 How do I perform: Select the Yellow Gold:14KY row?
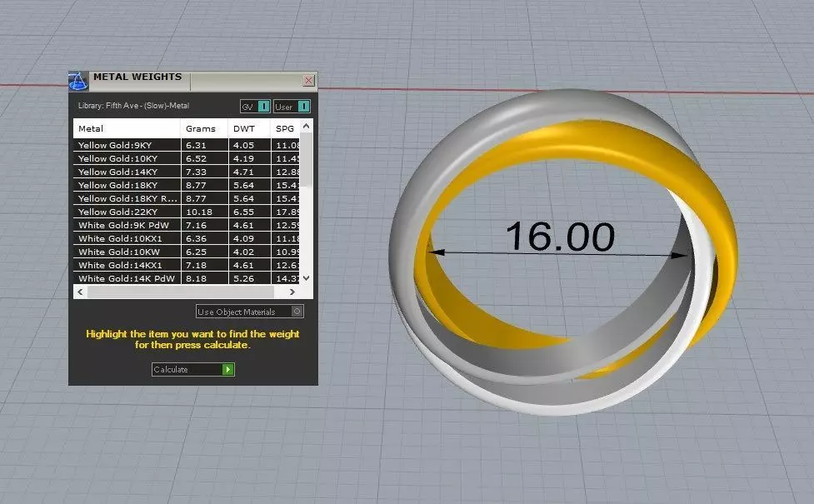(187, 172)
